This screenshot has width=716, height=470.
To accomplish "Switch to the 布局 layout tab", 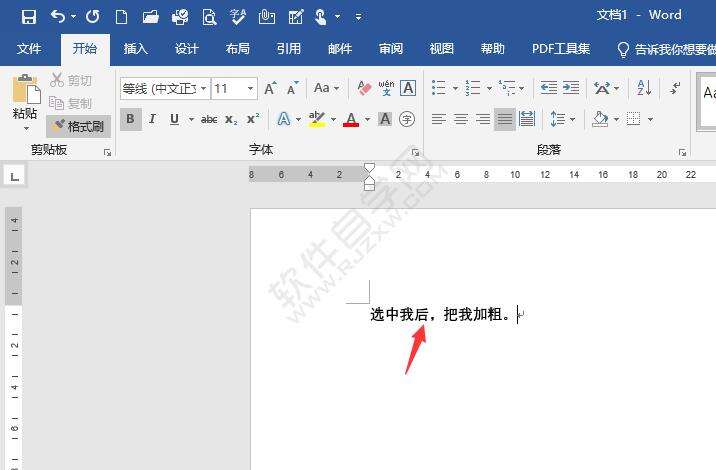I will pos(237,48).
